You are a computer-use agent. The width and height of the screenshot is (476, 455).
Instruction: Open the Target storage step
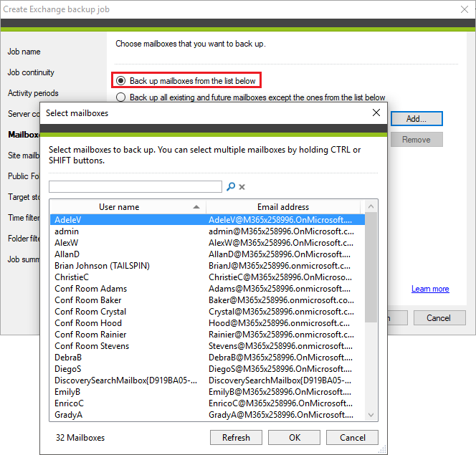click(24, 197)
